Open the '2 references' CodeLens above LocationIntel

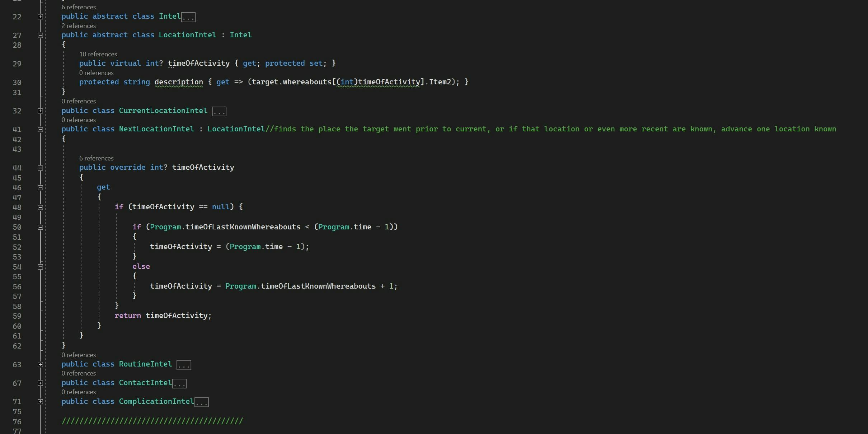[79, 26]
